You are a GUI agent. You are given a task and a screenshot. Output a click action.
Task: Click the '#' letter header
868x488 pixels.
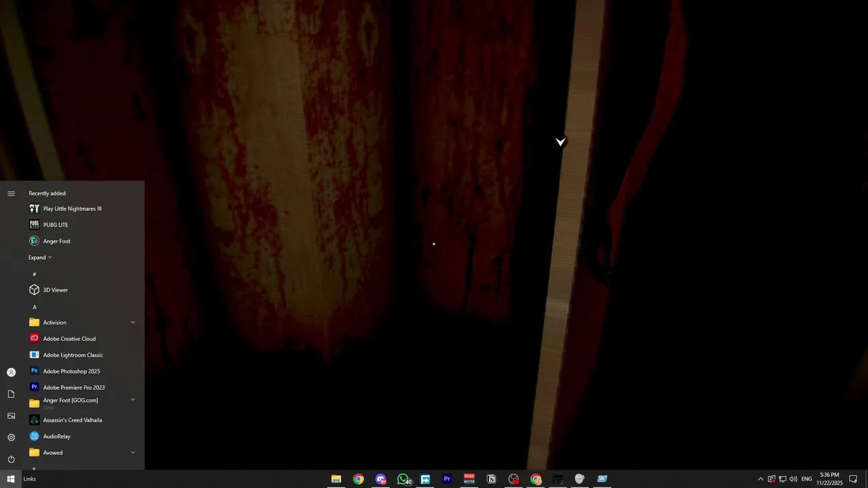[35, 274]
